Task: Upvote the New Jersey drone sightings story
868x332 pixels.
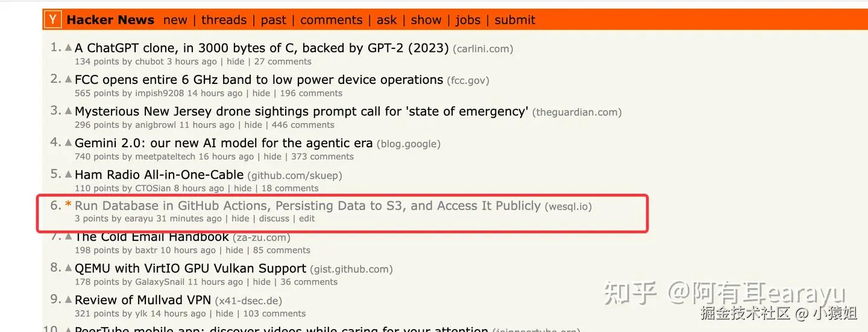Action: pos(69,111)
